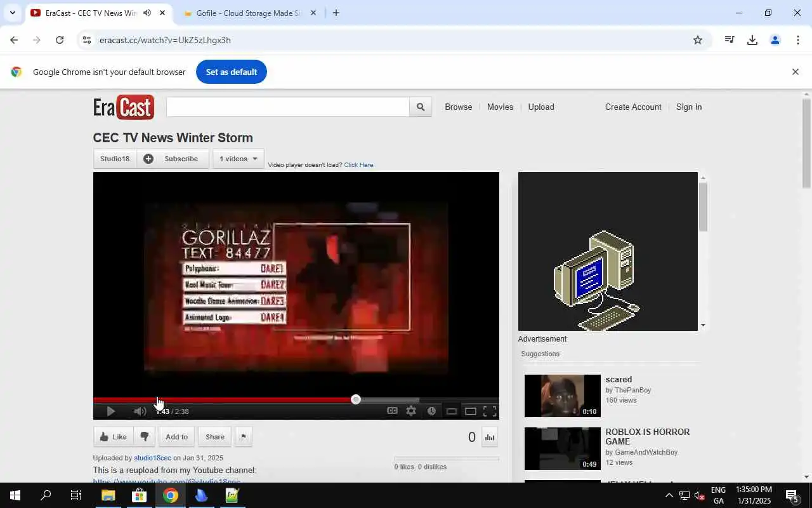Click the watch later clock icon
This screenshot has width=812, height=508.
tap(431, 411)
